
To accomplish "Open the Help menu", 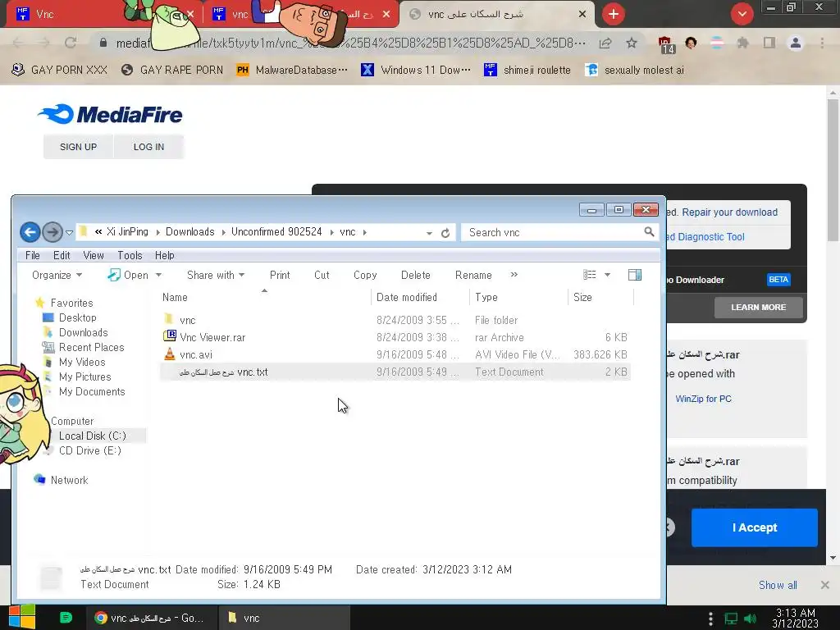I will pos(164,256).
